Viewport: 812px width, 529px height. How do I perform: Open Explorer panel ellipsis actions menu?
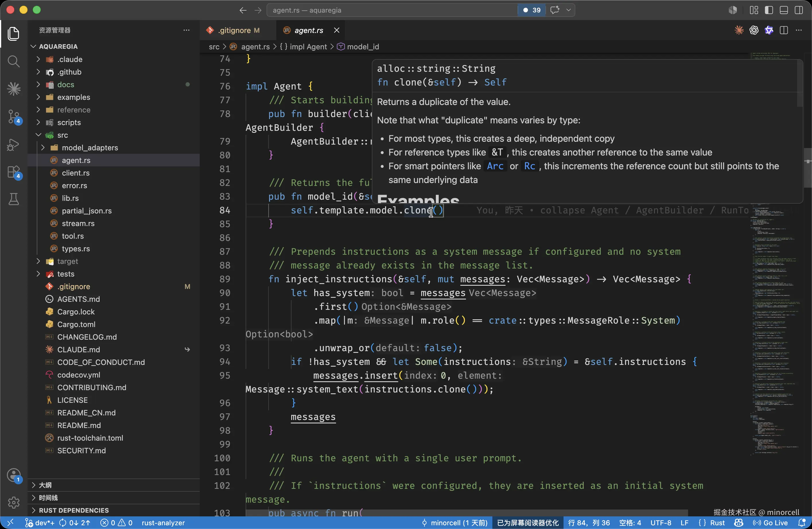(186, 30)
